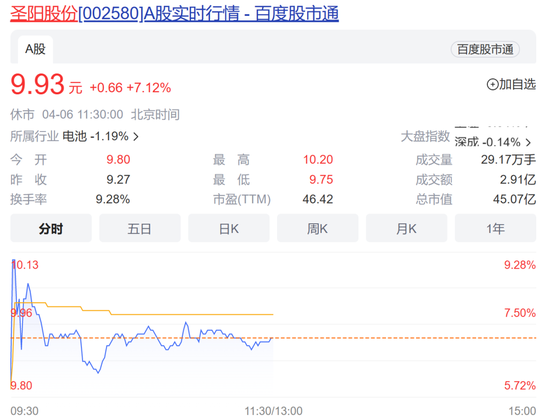
Task: Switch chart to 1年 view
Action: [x=495, y=229]
